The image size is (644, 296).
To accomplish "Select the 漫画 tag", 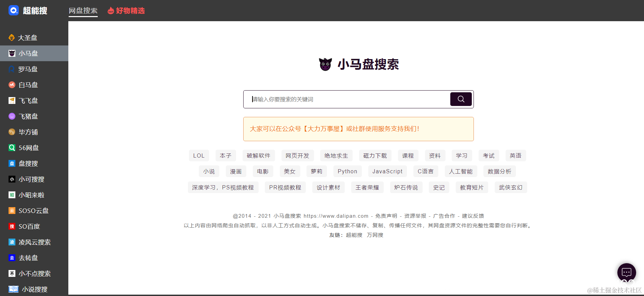I will coord(236,171).
